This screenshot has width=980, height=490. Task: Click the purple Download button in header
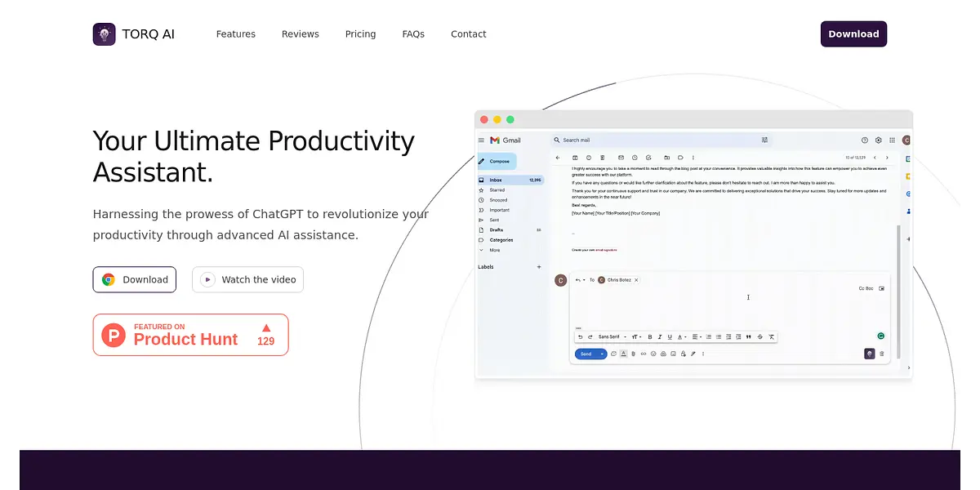click(x=853, y=34)
